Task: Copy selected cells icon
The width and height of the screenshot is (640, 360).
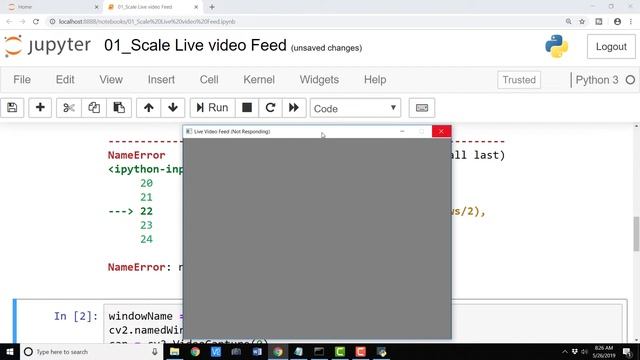Action: tap(94, 108)
